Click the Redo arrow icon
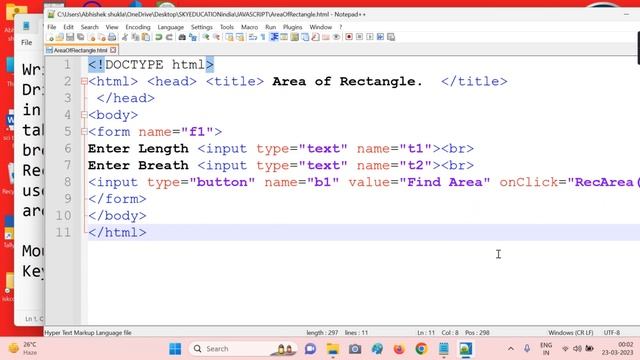Image resolution: width=640 pixels, height=360 pixels. click(169, 37)
